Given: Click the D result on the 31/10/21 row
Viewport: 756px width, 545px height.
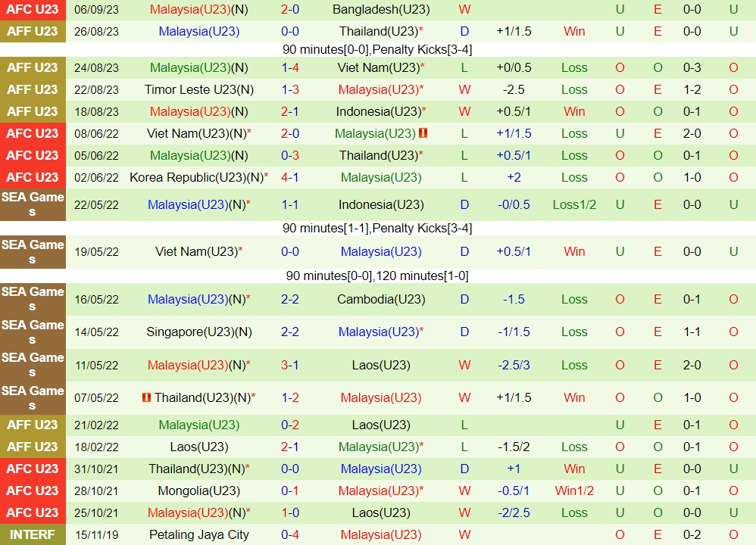Looking at the screenshot, I should pos(464,469).
